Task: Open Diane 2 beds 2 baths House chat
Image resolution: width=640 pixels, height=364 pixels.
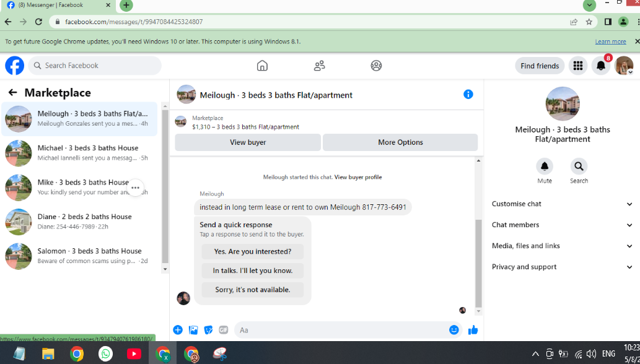Action: click(79, 222)
